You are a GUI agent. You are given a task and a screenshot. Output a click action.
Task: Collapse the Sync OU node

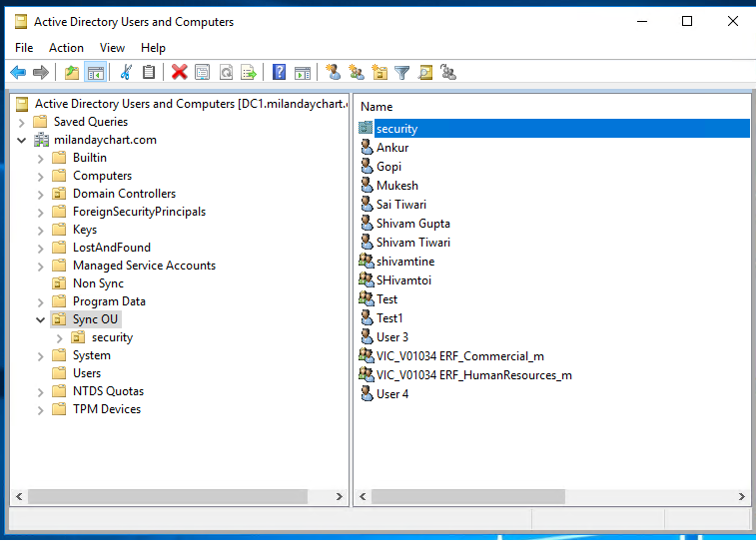(41, 319)
